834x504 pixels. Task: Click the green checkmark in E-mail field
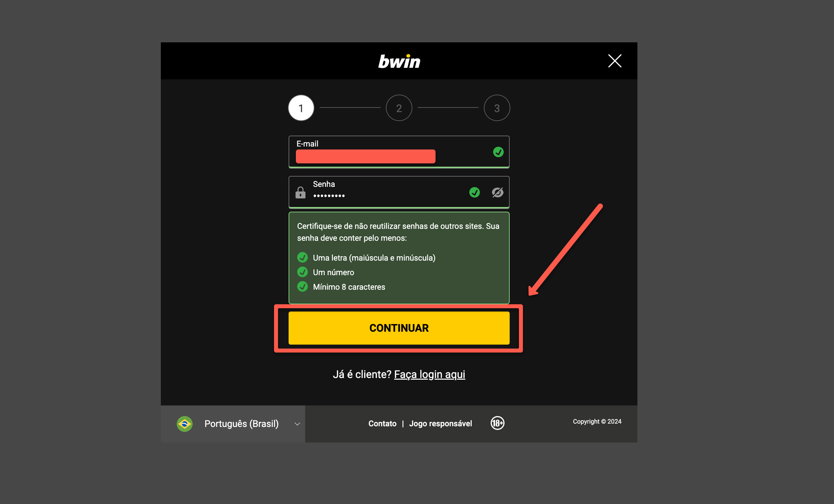pos(498,152)
